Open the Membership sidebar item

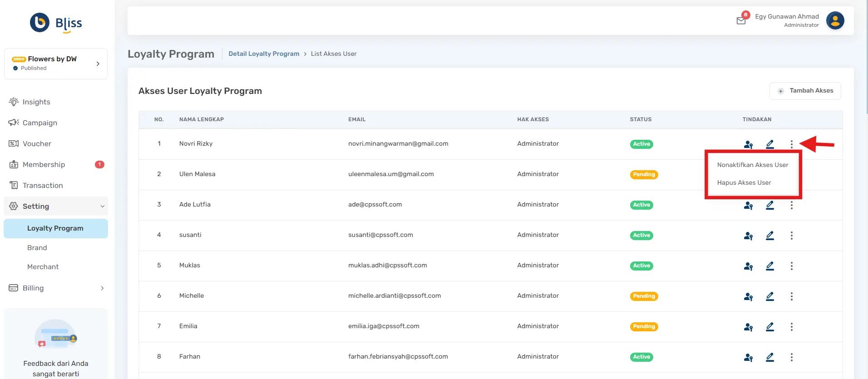pyautogui.click(x=44, y=165)
